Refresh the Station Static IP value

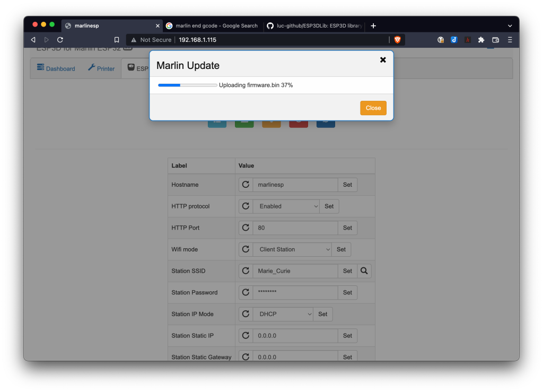(x=246, y=336)
